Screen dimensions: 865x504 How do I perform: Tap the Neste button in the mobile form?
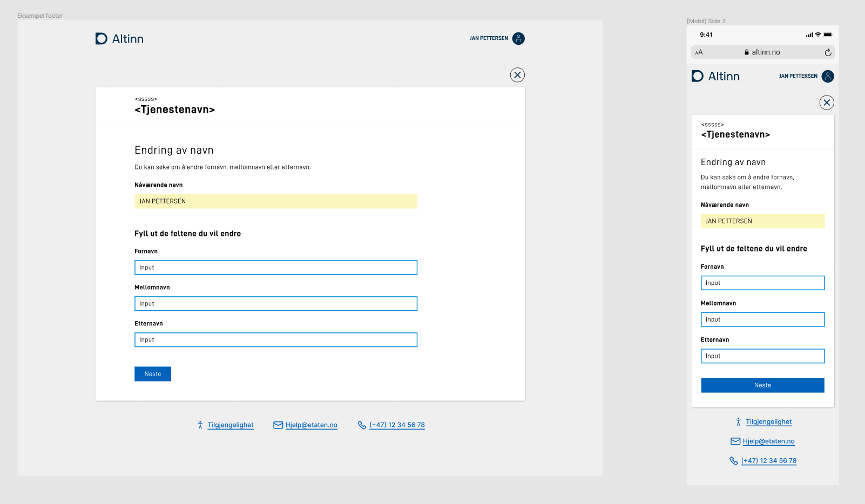click(x=762, y=385)
